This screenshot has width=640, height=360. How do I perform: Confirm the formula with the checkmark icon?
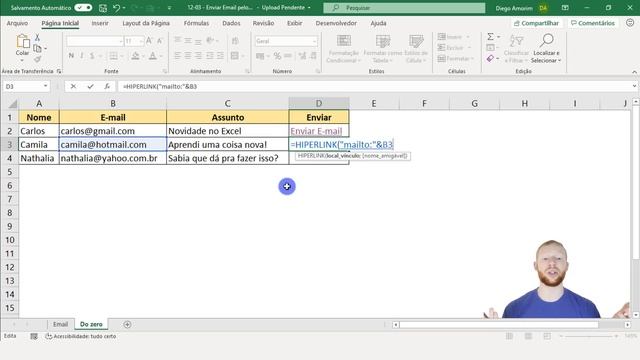pyautogui.click(x=90, y=86)
